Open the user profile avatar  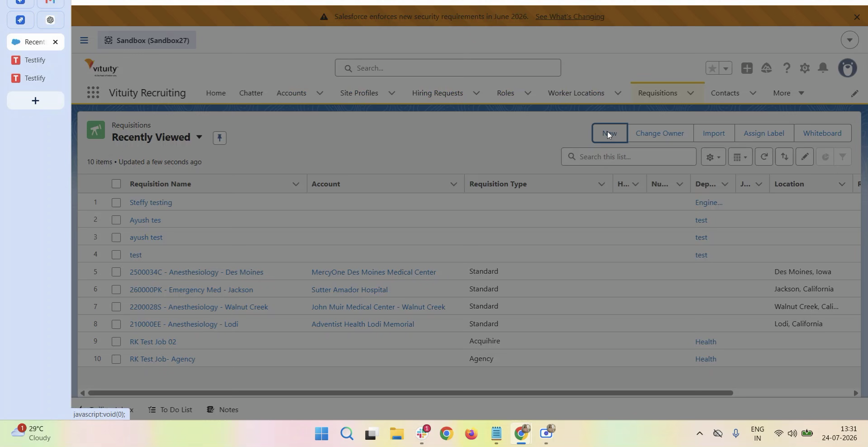coord(848,68)
